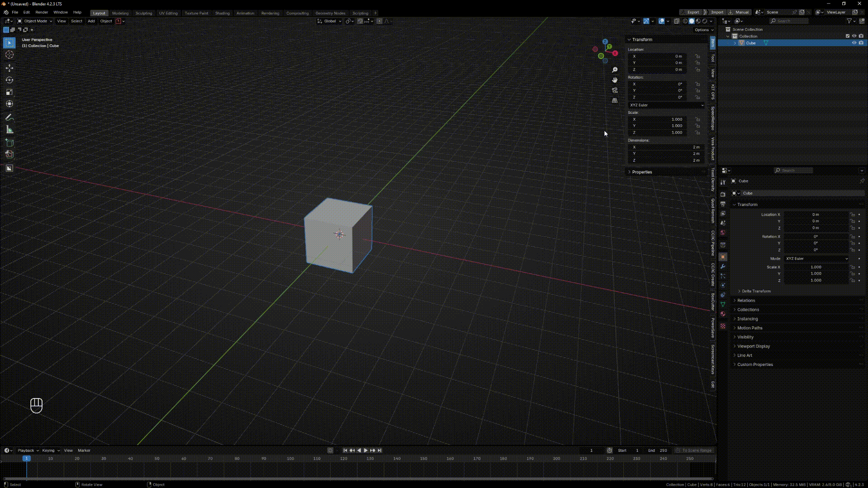Viewport: 868px width, 488px height.
Task: Open the Modifiers wrench properties tab
Action: [723, 267]
